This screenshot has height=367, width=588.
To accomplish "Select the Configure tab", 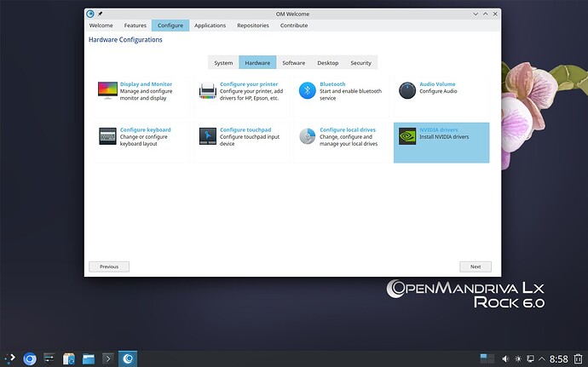I will (170, 26).
